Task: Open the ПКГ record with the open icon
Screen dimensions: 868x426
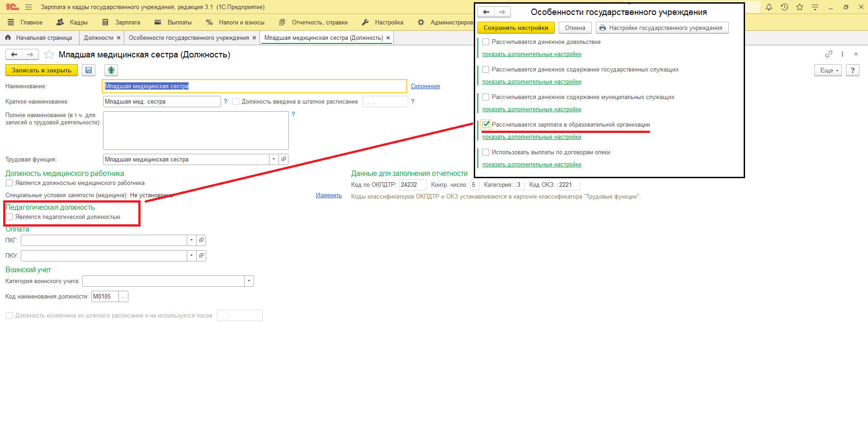Action: coord(201,240)
